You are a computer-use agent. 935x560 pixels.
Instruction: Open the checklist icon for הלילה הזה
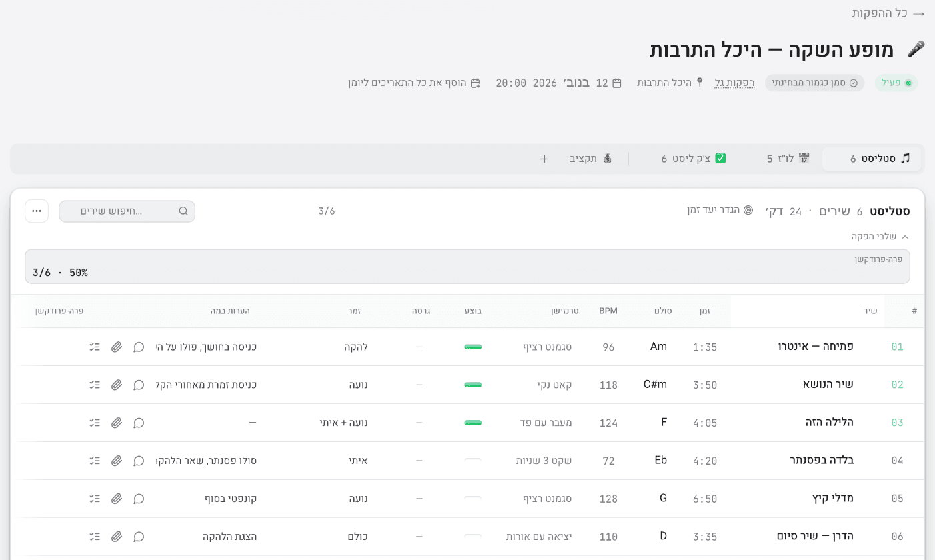click(95, 423)
